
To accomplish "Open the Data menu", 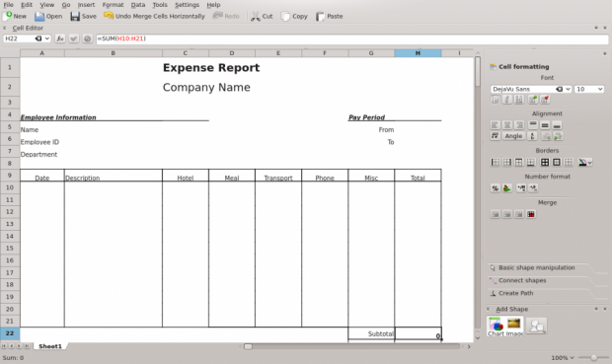I will pos(138,5).
